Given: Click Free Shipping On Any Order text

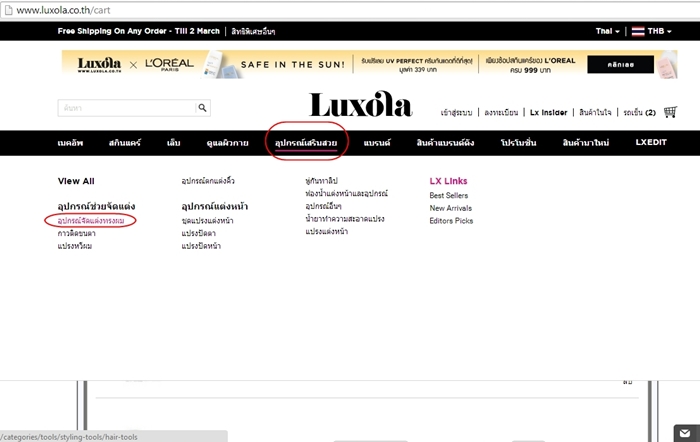Looking at the screenshot, I should (138, 31).
